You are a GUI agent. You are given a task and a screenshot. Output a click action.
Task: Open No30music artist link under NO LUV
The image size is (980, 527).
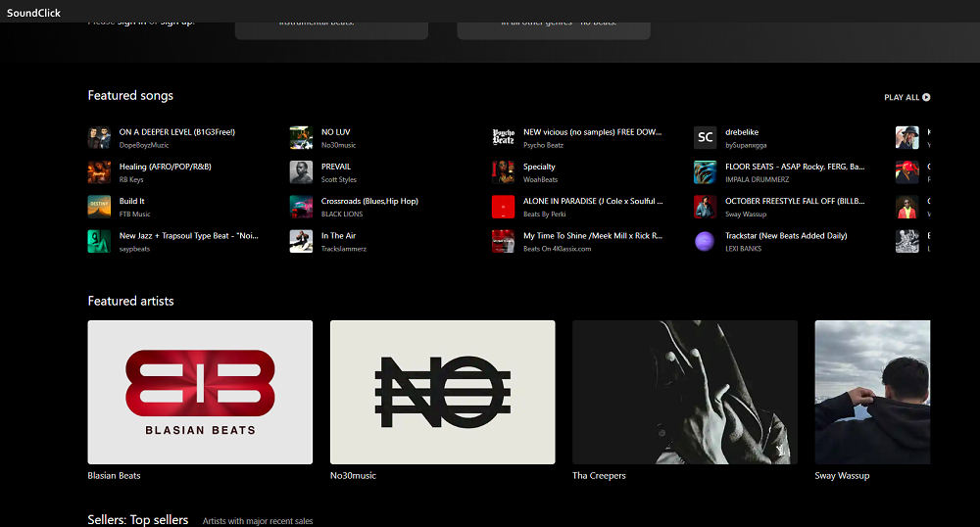pyautogui.click(x=338, y=145)
